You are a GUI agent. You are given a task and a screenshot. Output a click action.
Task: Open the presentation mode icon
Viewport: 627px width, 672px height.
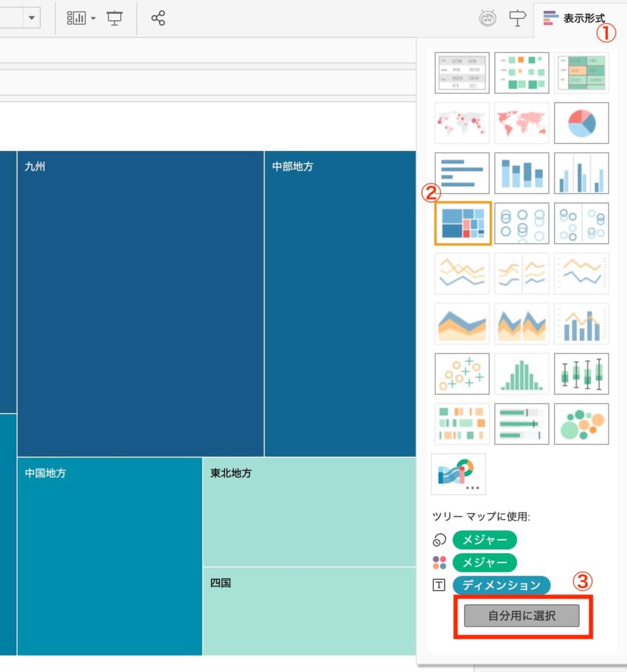(x=115, y=18)
